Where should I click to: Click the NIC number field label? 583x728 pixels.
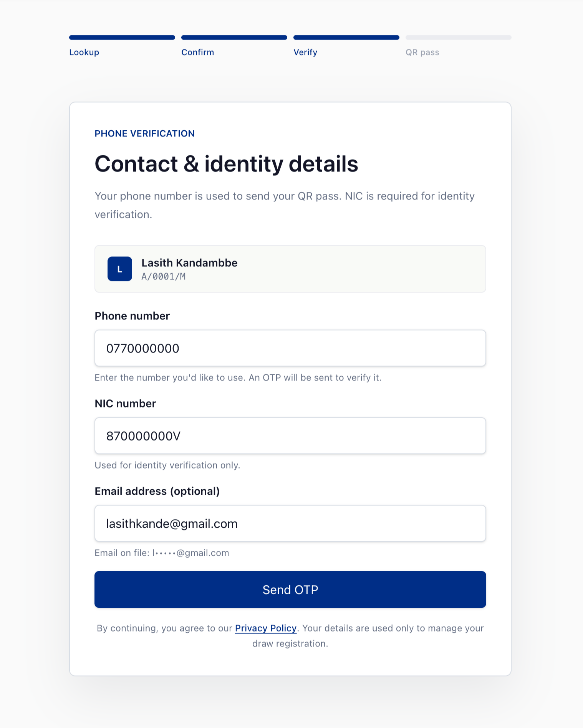pyautogui.click(x=125, y=404)
